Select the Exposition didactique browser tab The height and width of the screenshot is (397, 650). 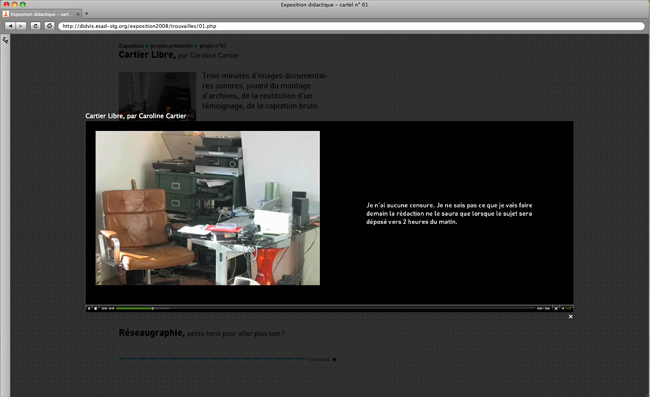tap(41, 14)
